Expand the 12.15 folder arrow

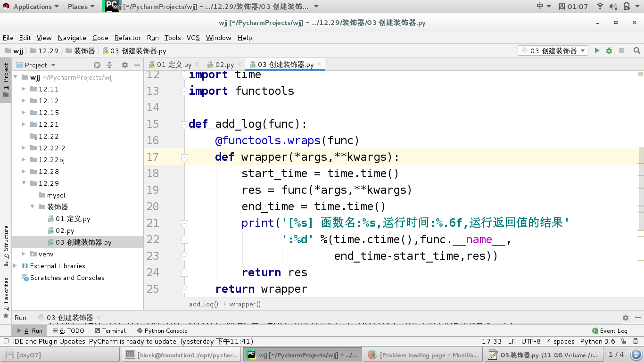[24, 113]
